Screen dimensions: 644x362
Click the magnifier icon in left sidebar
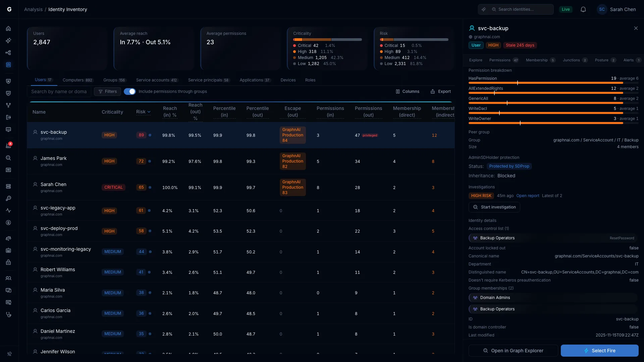[x=8, y=158]
